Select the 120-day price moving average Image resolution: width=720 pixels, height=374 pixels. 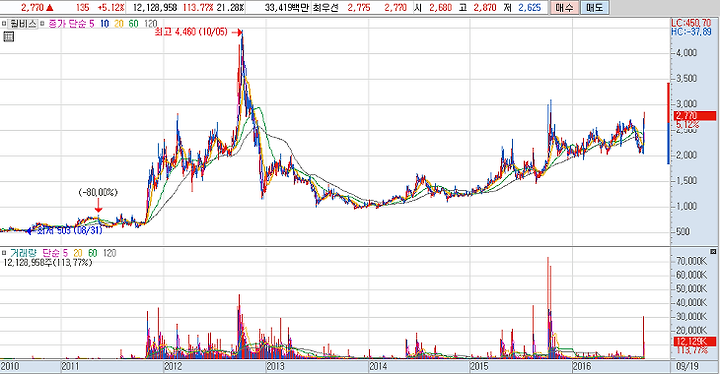coord(150,23)
